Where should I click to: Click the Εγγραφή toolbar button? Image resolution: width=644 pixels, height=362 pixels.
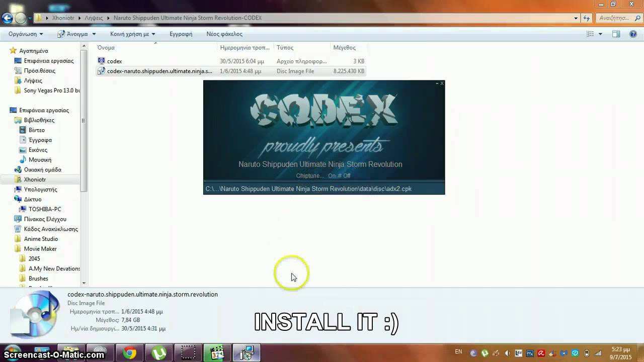click(x=181, y=34)
